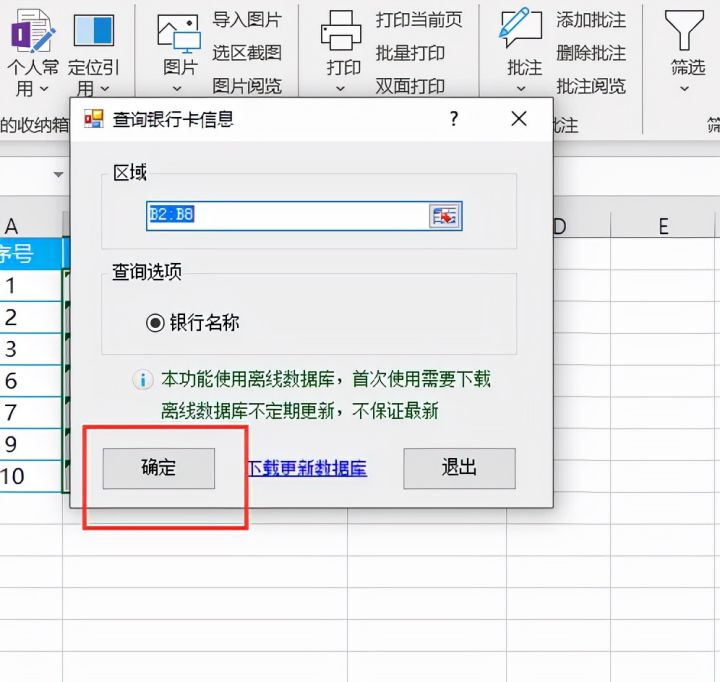
Task: Click the cell containing 3
Action: [31, 349]
